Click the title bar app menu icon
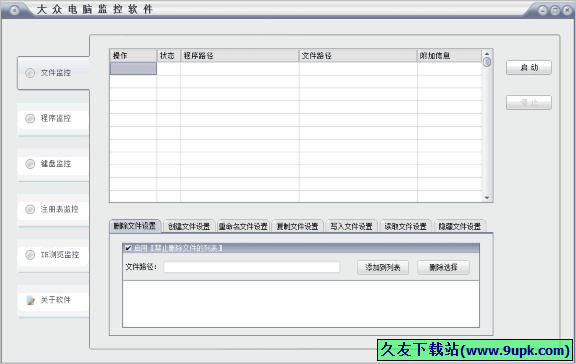 tap(14, 10)
